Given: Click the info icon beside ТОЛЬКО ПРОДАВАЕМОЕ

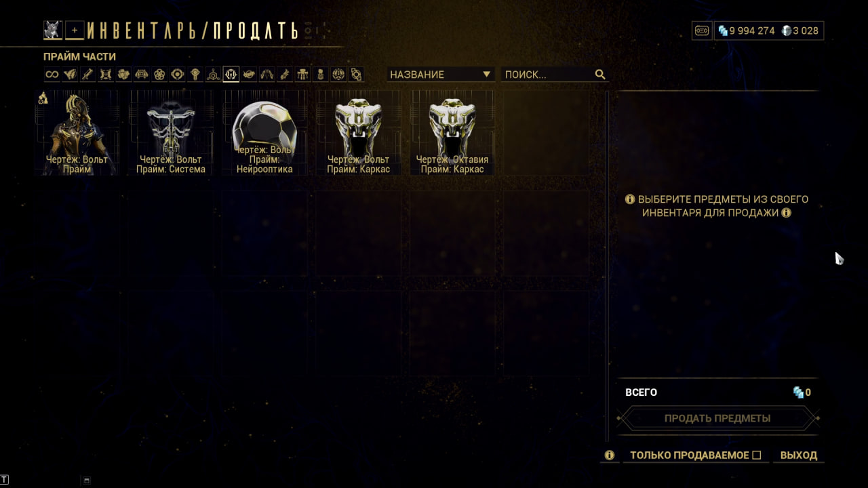Looking at the screenshot, I should point(610,455).
